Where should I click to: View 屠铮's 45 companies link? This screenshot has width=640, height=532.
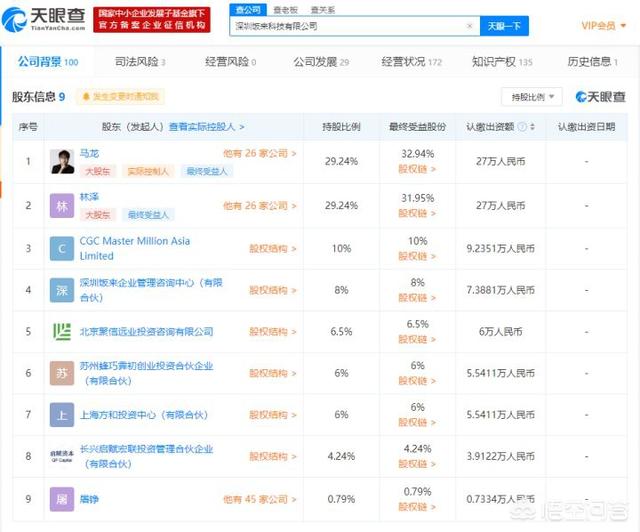pyautogui.click(x=260, y=499)
